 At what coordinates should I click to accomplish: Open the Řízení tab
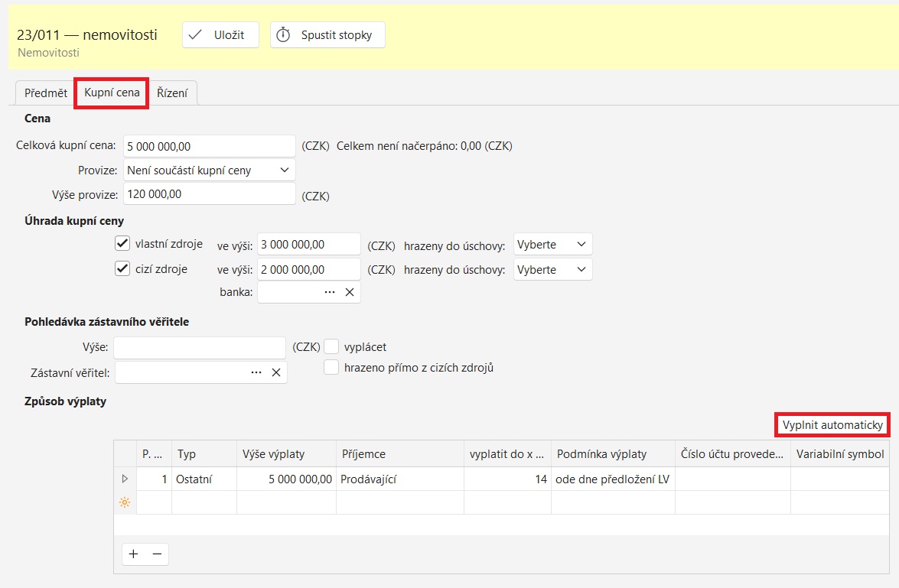(x=174, y=93)
